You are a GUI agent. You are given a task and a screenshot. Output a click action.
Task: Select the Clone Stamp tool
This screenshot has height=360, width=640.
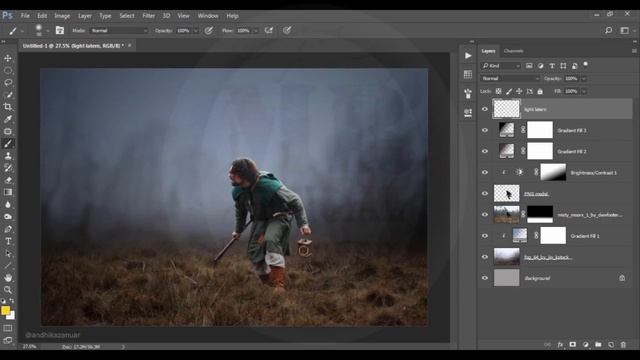8,156
